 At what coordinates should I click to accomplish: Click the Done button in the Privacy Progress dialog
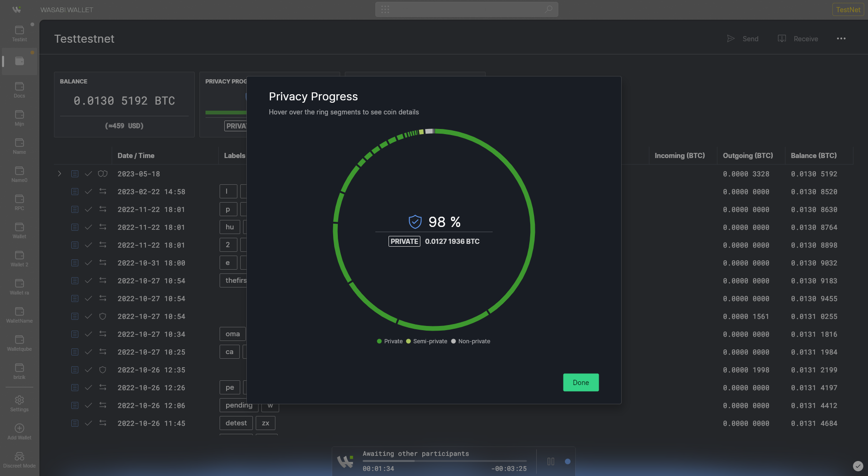click(580, 382)
